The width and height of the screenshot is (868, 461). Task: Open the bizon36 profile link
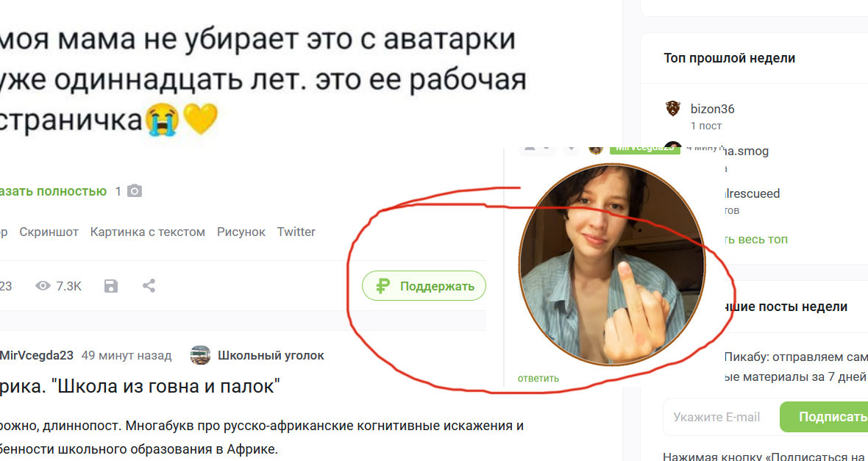(x=713, y=109)
